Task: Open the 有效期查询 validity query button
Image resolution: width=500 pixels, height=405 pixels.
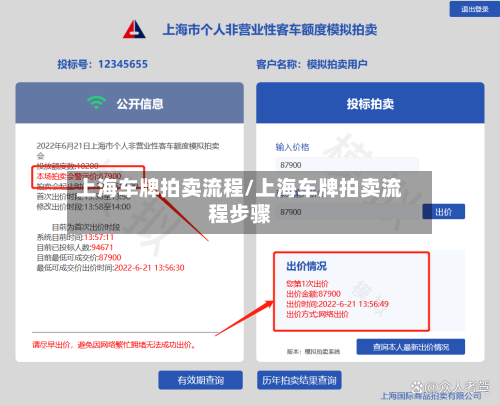Action: [x=200, y=380]
